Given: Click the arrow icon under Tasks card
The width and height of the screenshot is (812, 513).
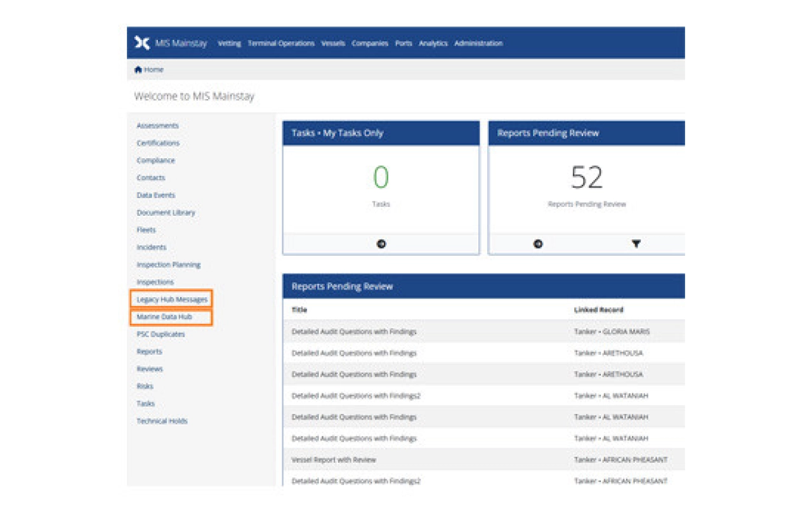Looking at the screenshot, I should click(381, 244).
